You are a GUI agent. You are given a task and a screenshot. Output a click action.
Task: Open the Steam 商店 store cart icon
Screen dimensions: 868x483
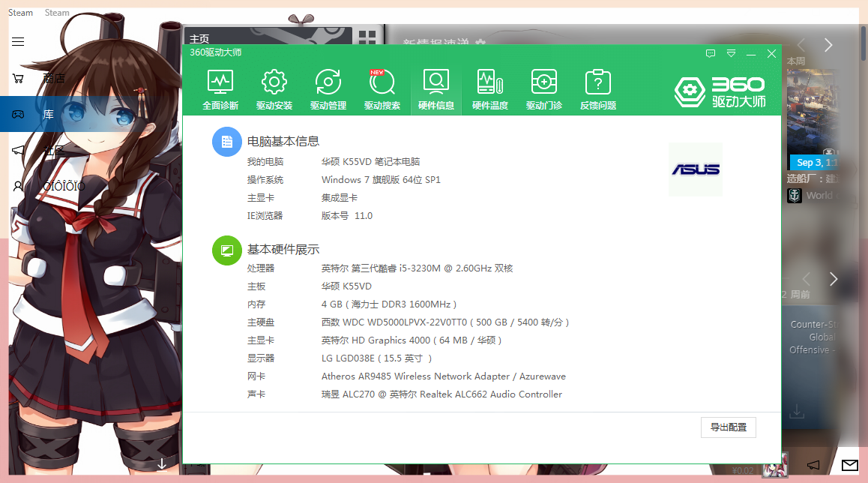(18, 78)
